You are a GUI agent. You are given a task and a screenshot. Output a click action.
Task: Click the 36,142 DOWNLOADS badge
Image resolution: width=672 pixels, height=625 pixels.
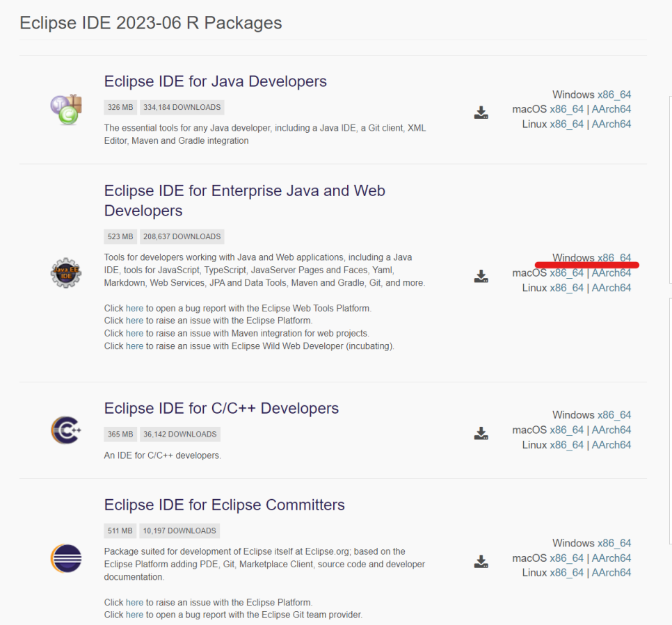coord(180,434)
